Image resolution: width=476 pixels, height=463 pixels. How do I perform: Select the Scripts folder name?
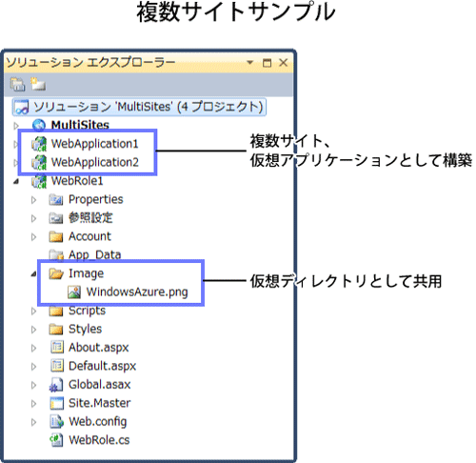coord(87,311)
